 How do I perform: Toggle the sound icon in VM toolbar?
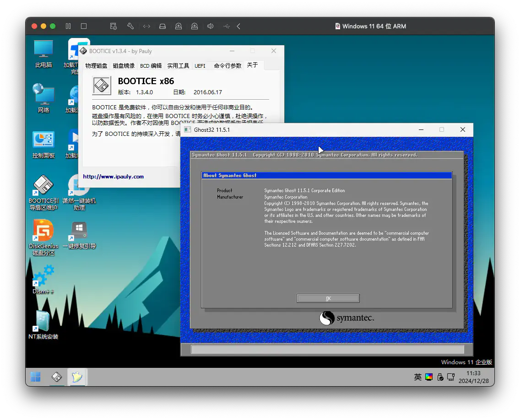click(210, 27)
